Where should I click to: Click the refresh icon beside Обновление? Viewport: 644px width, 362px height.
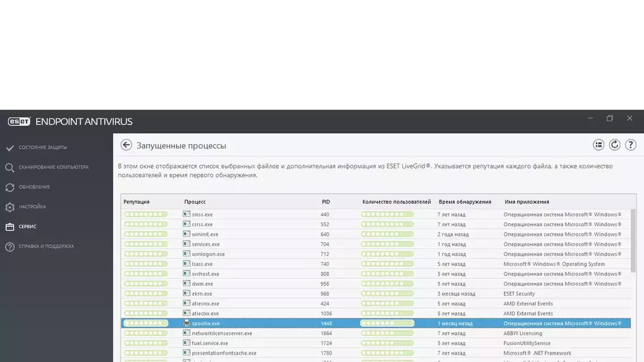click(x=10, y=187)
